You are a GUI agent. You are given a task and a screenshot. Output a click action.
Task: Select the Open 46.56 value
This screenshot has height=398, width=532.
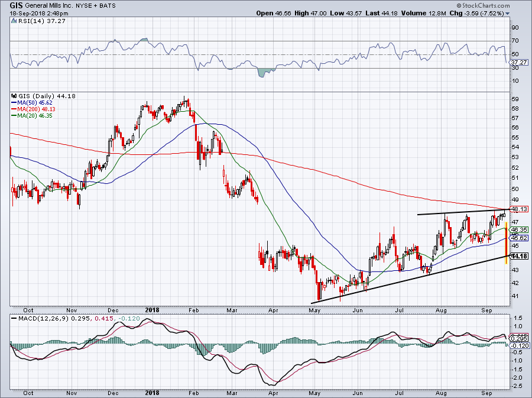(x=274, y=13)
